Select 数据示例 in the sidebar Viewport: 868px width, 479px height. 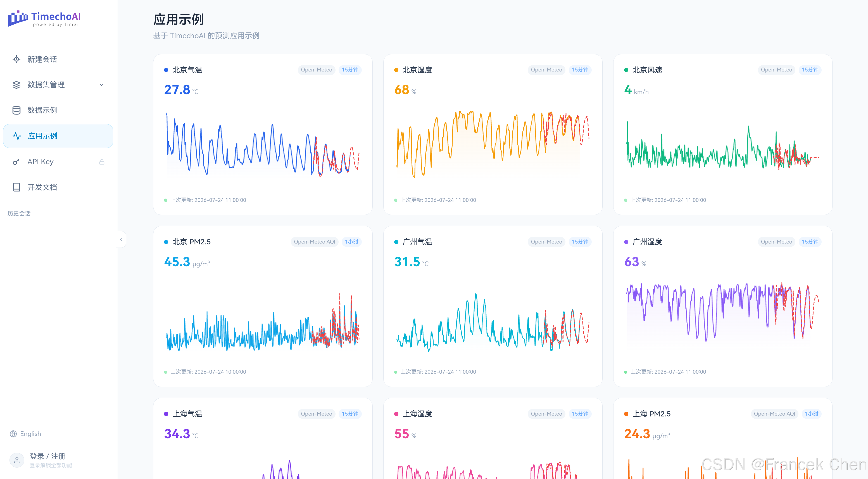tap(58, 110)
